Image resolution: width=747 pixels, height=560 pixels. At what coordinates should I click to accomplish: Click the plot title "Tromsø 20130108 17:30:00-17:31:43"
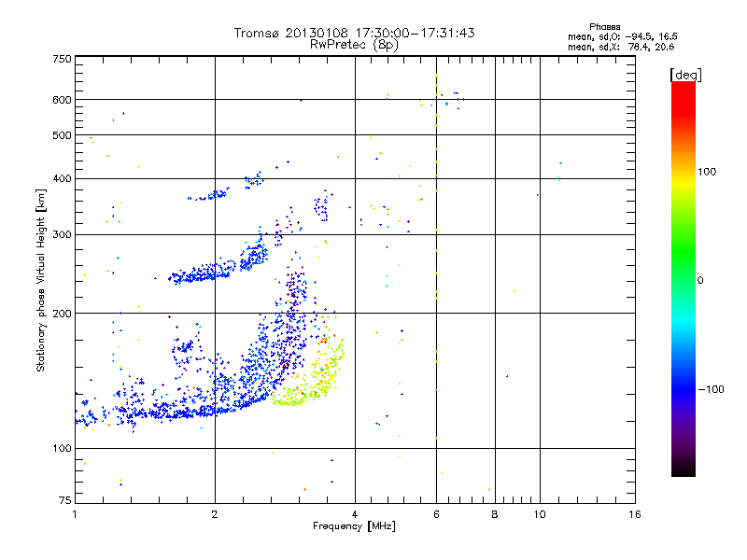pos(354,33)
